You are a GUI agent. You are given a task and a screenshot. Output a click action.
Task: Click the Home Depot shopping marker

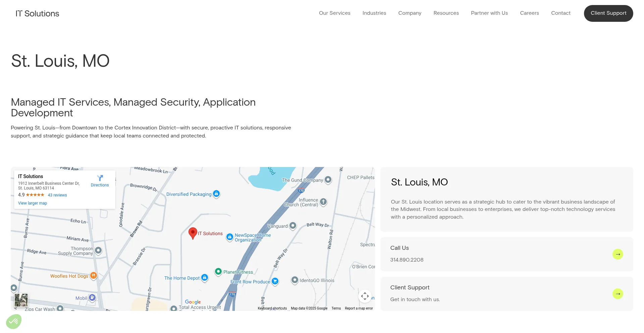point(205,278)
